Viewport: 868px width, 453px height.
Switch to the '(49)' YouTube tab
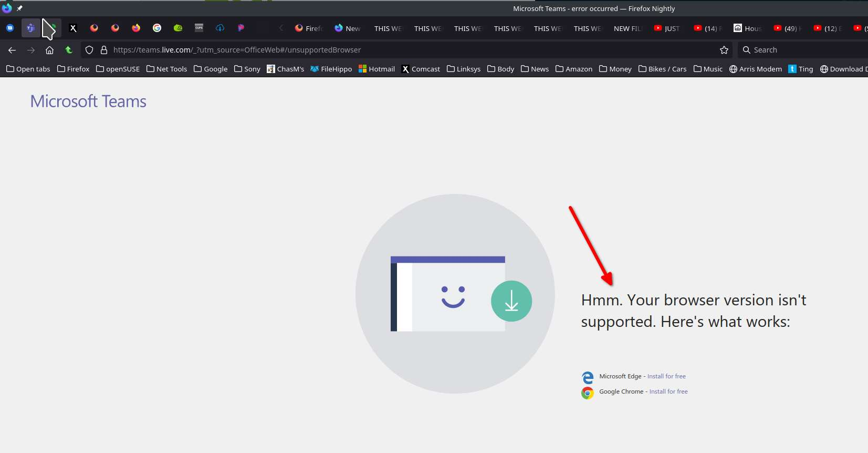(787, 28)
